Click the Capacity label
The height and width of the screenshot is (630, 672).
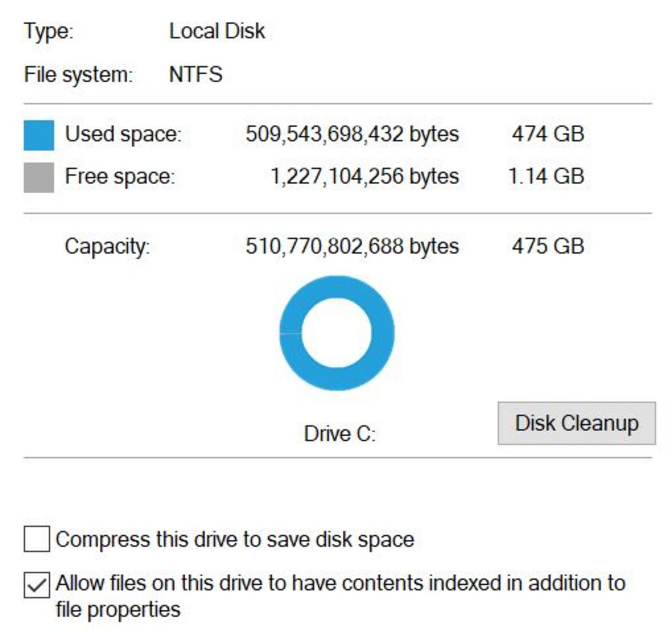[107, 246]
